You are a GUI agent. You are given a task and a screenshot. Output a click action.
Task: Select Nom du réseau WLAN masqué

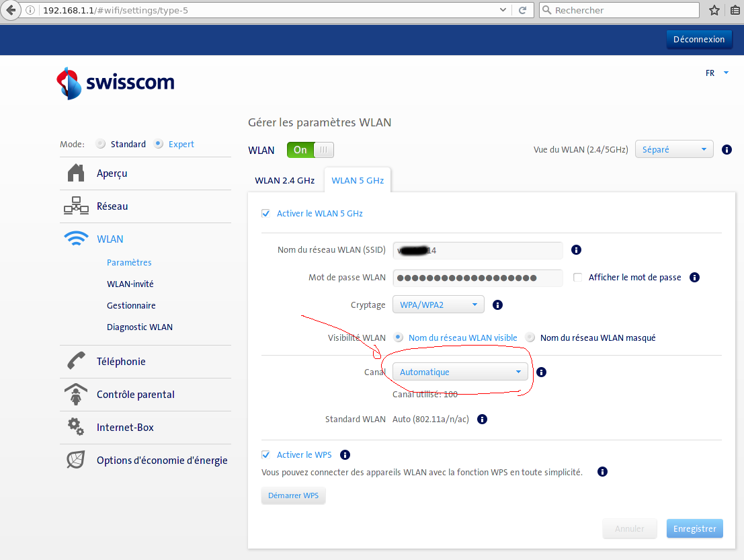point(530,337)
